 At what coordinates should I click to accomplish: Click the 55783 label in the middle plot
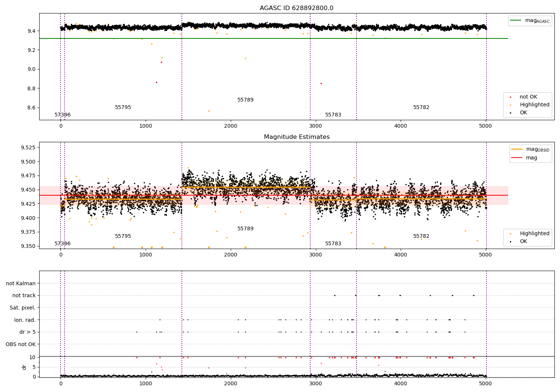(333, 244)
